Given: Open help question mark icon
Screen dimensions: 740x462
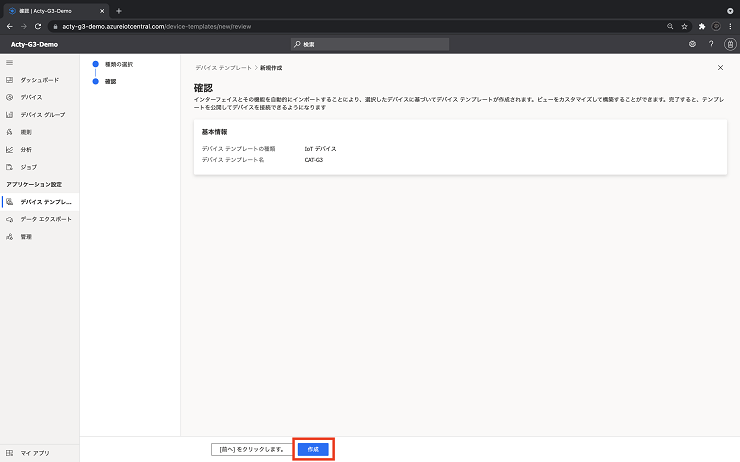Looking at the screenshot, I should pyautogui.click(x=711, y=44).
